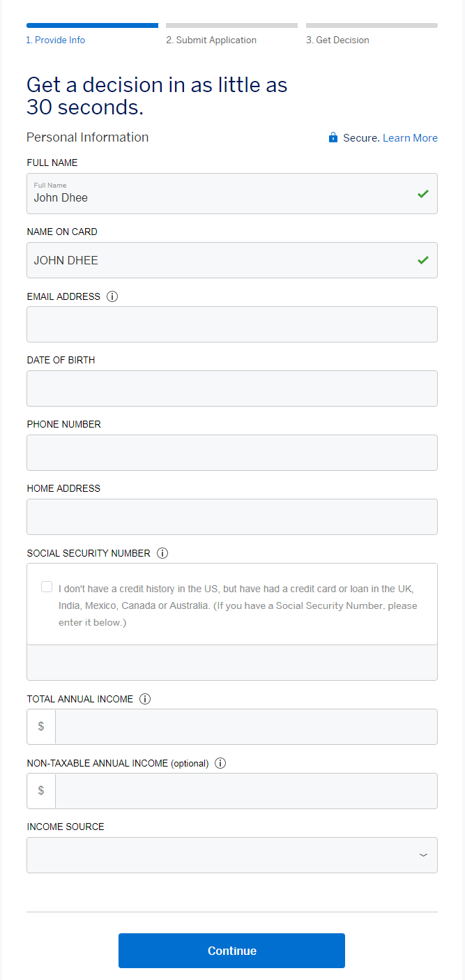This screenshot has width=465, height=980.
Task: Open the Learn More link
Action: (410, 138)
